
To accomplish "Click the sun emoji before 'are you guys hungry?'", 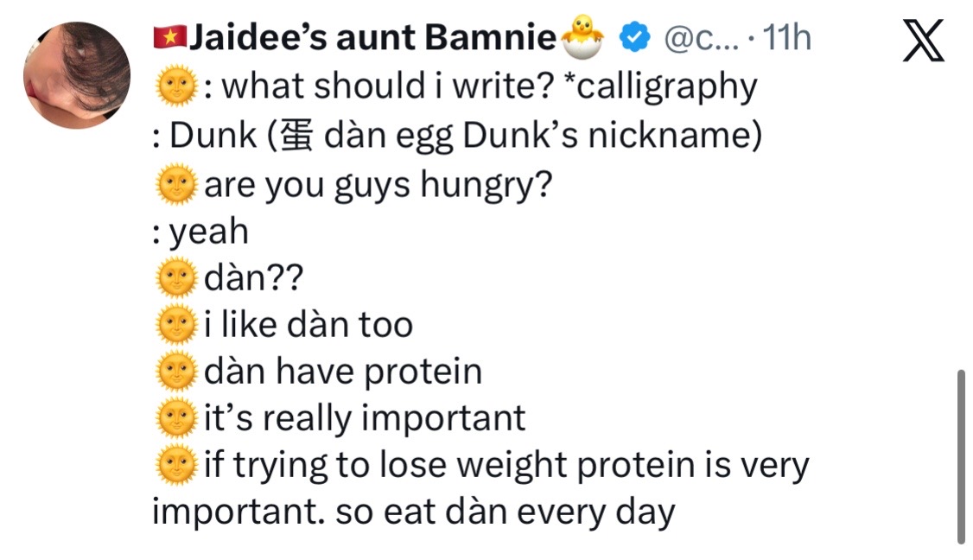I will point(176,184).
